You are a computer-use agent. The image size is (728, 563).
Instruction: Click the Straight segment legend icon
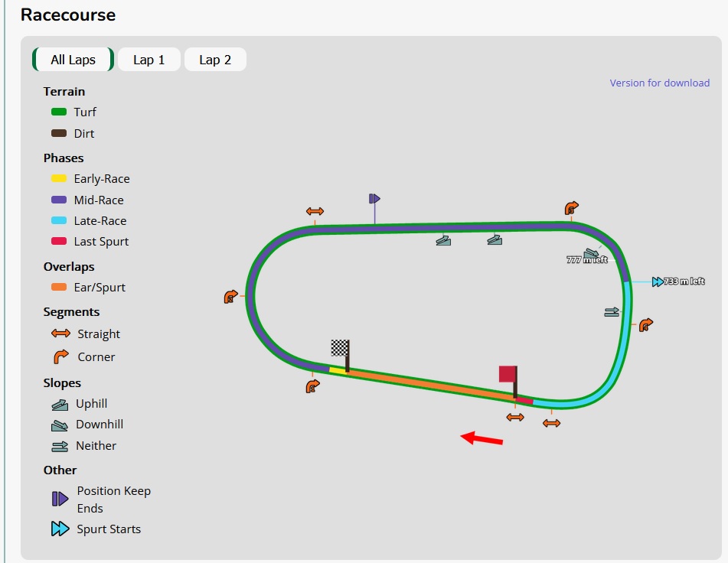pos(60,334)
